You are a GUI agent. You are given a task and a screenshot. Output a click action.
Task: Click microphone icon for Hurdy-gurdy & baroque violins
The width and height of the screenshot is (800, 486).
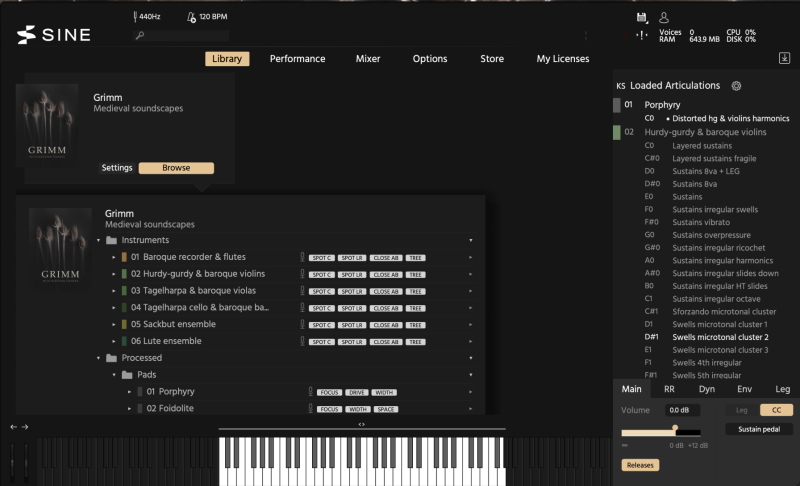[x=302, y=274]
